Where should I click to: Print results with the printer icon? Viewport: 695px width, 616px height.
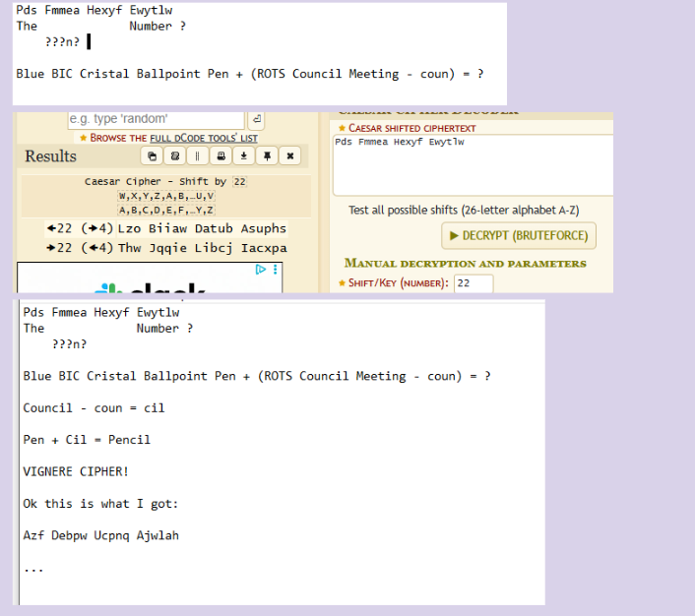coord(221,156)
